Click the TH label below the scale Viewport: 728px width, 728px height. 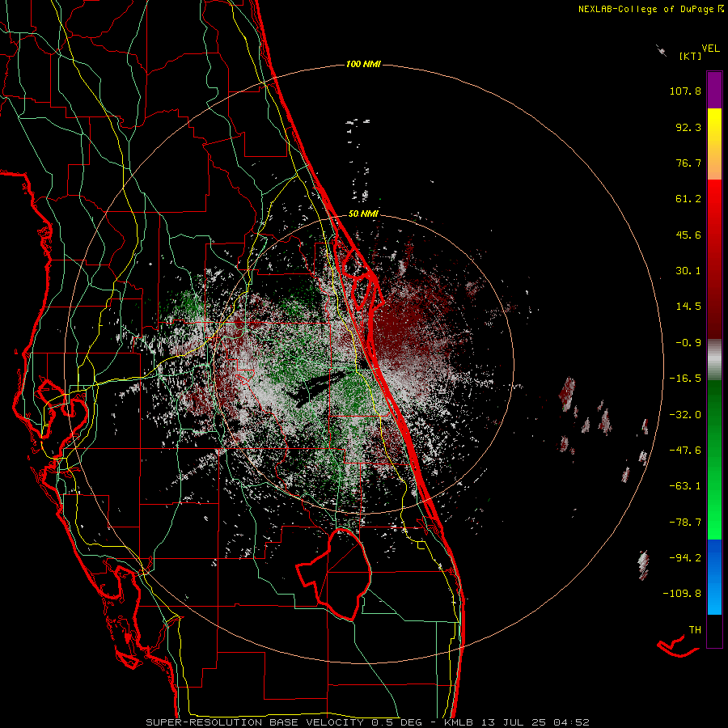(x=695, y=630)
